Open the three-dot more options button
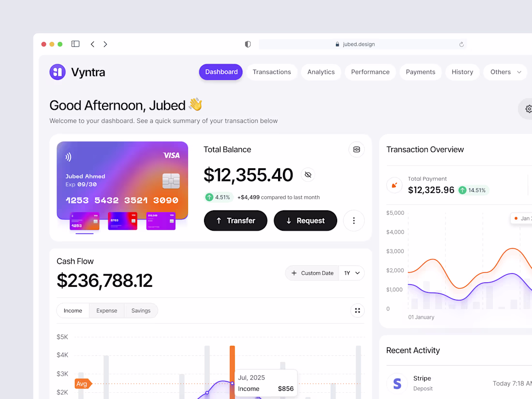 354,221
